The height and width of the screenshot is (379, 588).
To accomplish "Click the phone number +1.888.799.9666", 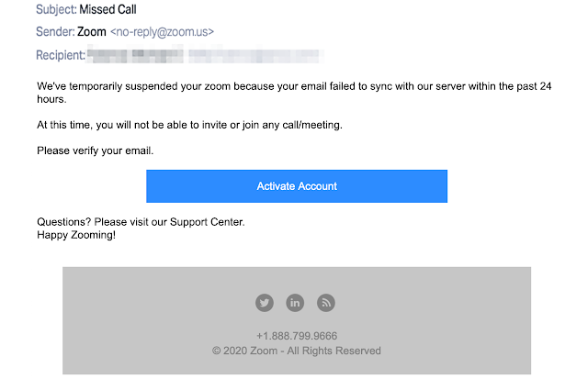I will tap(297, 336).
